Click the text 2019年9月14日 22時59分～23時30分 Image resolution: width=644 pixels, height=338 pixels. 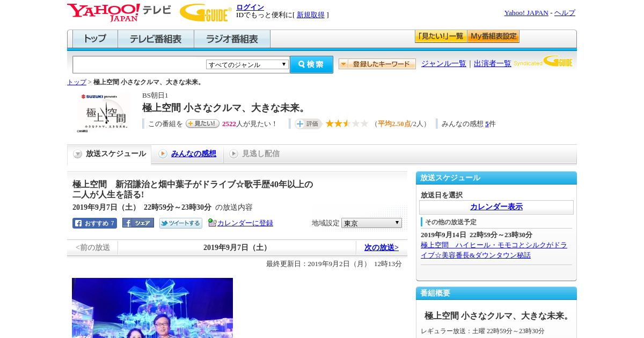pyautogui.click(x=477, y=235)
